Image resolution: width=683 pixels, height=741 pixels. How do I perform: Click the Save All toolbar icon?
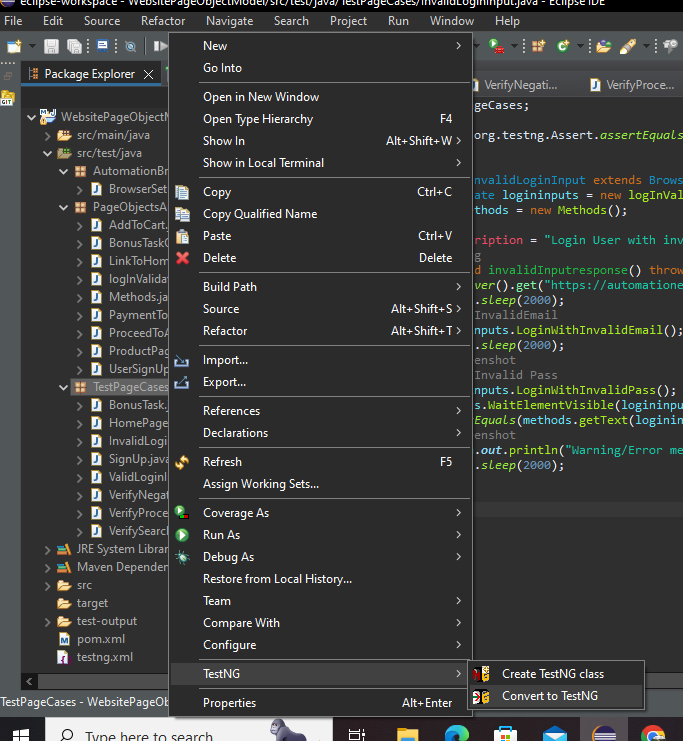tap(75, 46)
